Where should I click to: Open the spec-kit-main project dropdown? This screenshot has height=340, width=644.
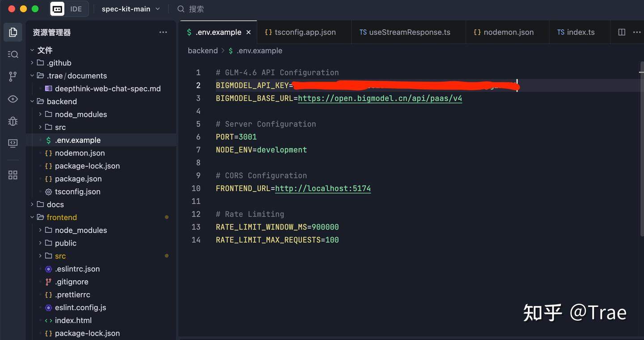(x=131, y=9)
